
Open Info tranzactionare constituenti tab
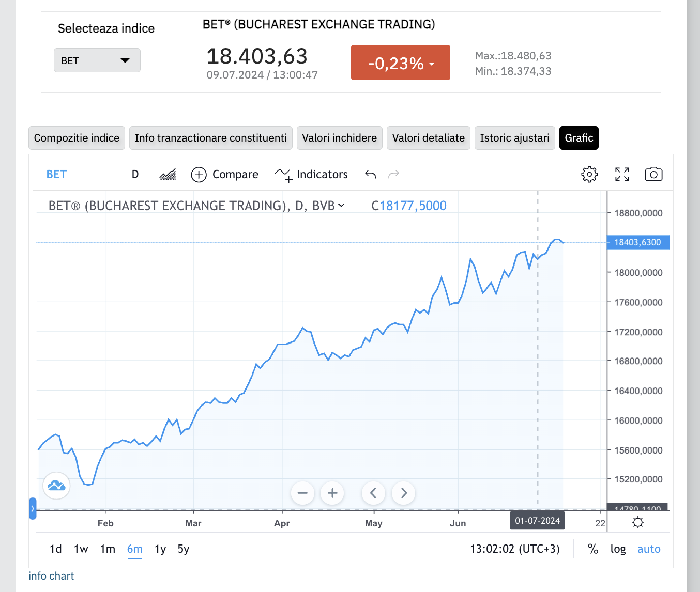(x=211, y=138)
